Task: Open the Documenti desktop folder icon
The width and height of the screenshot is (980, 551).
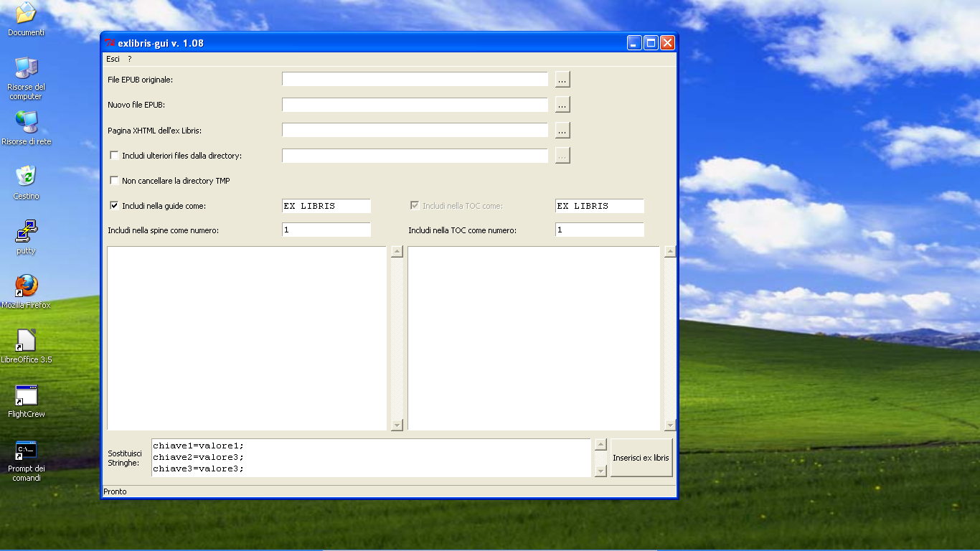Action: coord(26,19)
